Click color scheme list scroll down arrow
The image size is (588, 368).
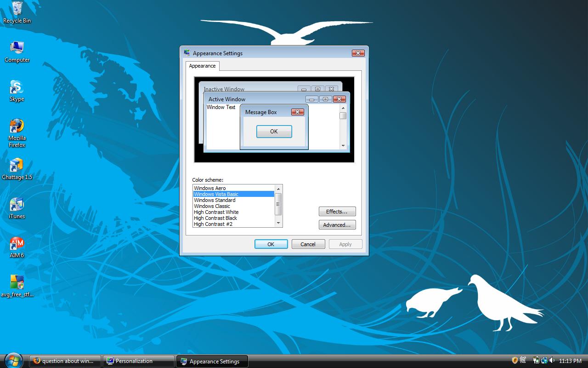(x=278, y=223)
